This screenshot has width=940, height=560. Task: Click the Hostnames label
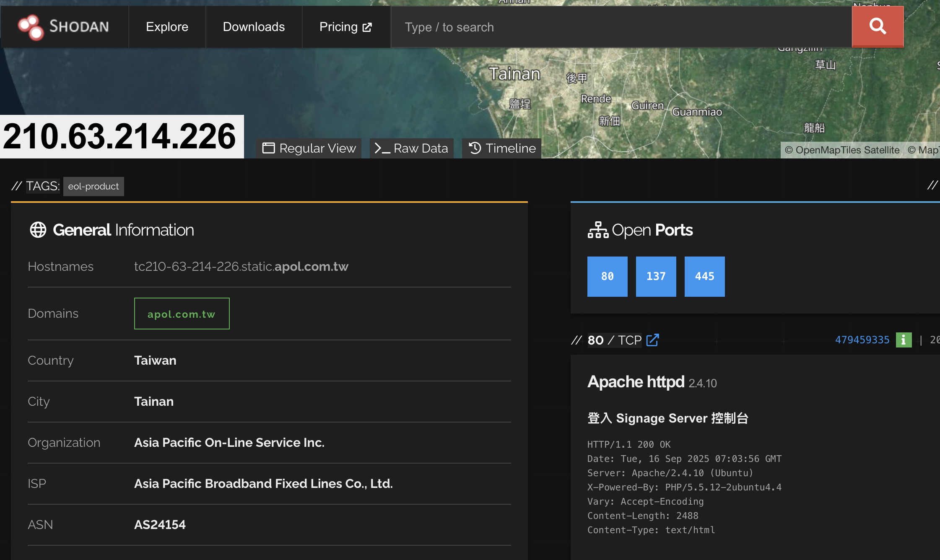pos(60,267)
